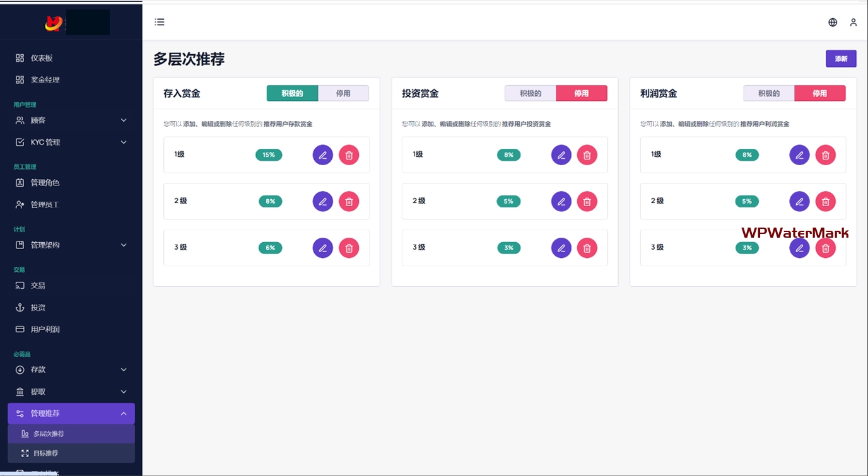The image size is (868, 476).
Task: Go to 用户利润 page
Action: coord(45,329)
